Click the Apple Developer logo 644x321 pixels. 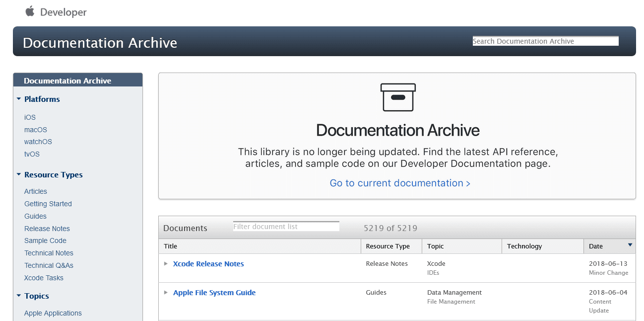pyautogui.click(x=56, y=12)
